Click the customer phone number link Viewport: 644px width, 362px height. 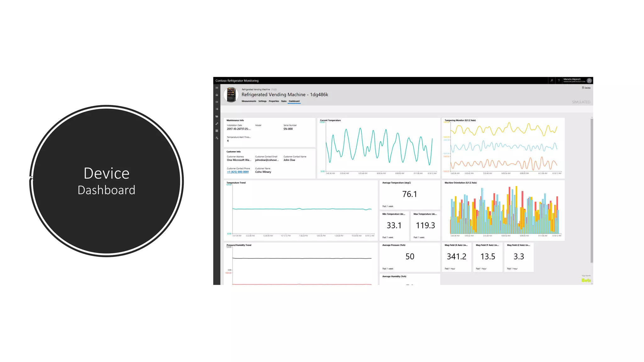coord(238,172)
